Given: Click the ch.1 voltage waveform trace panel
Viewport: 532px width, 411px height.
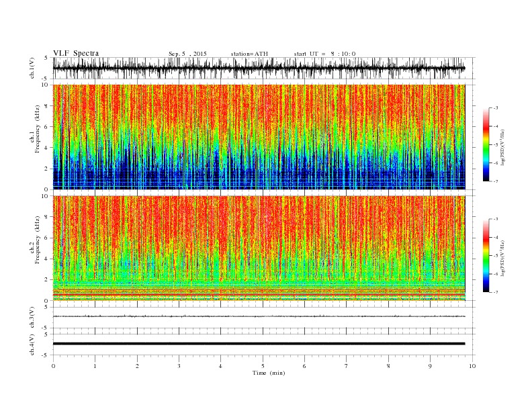Looking at the screenshot, I should 264,68.
